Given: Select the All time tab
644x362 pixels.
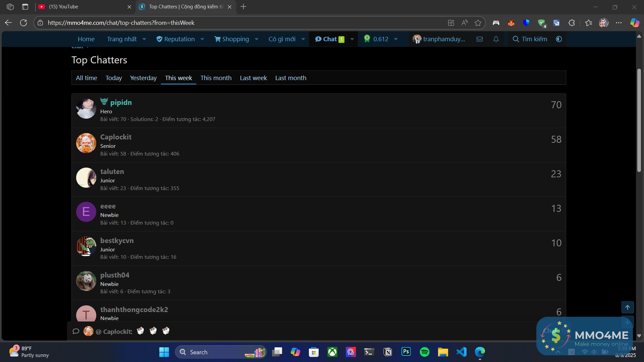Looking at the screenshot, I should [87, 78].
